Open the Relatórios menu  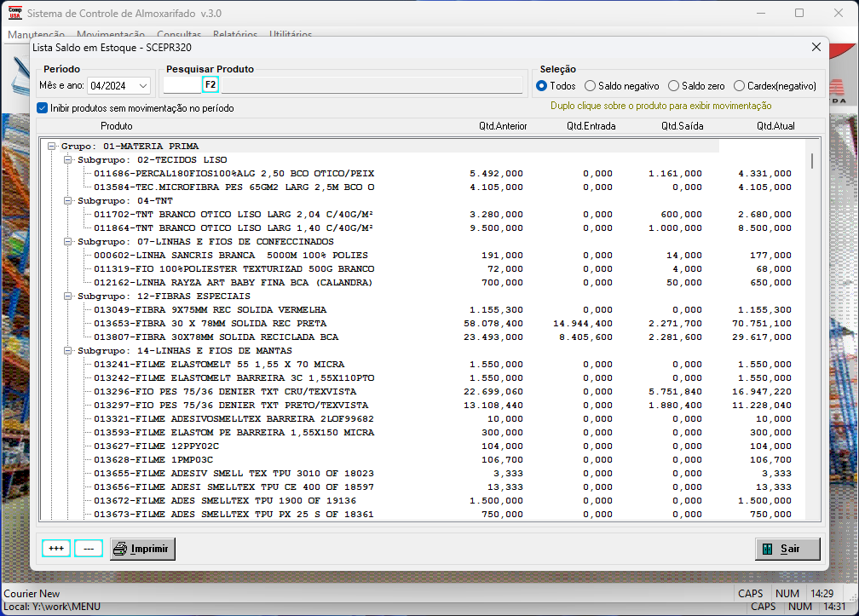coord(235,34)
